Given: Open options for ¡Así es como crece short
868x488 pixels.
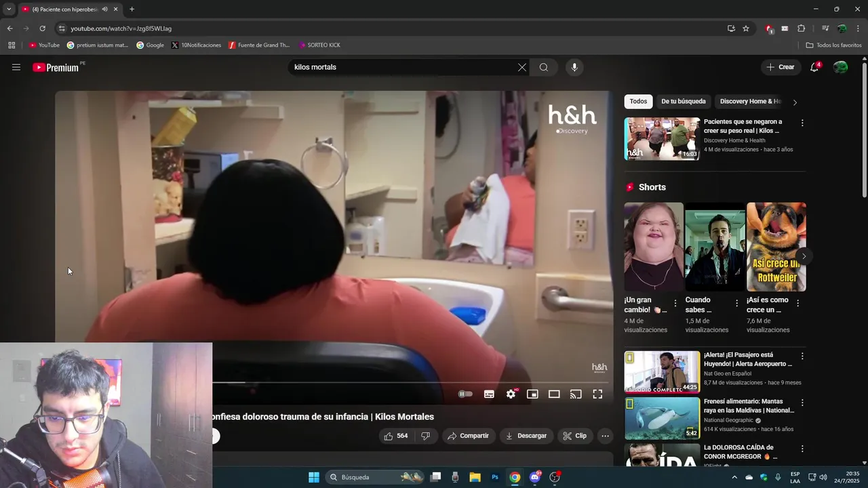Looking at the screenshot, I should [797, 304].
